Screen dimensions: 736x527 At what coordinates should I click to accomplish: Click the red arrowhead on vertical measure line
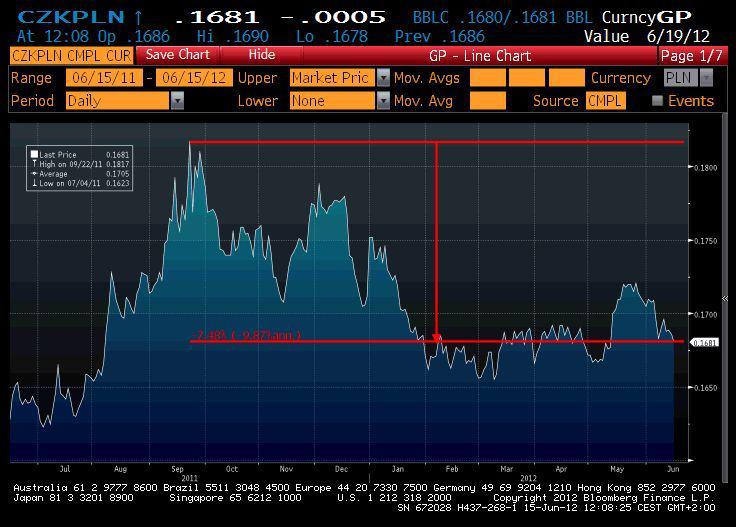(437, 338)
